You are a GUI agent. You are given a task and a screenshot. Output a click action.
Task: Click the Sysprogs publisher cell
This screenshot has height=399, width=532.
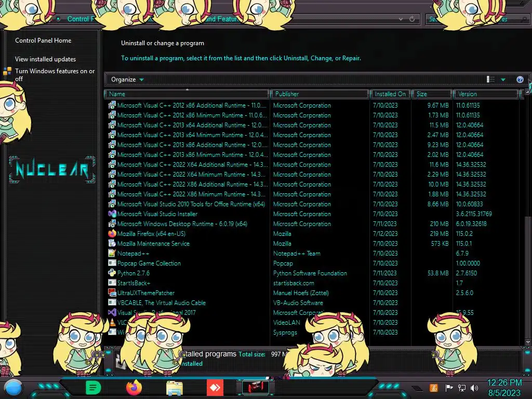click(285, 332)
